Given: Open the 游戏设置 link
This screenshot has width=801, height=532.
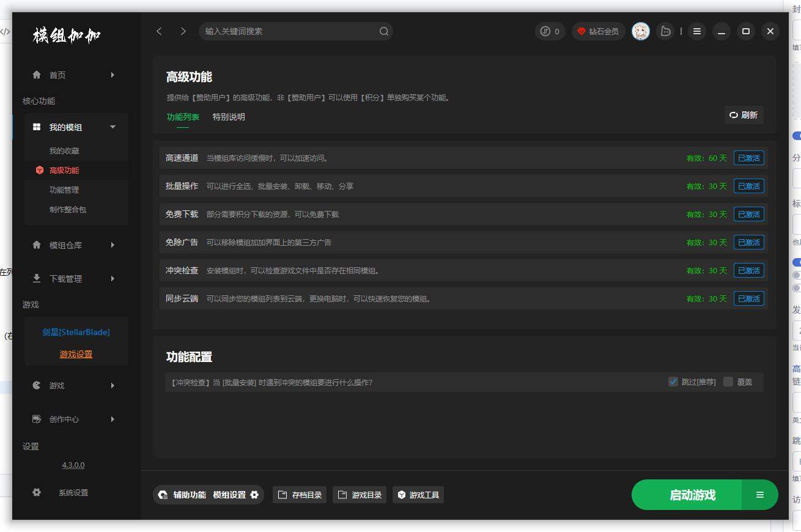Looking at the screenshot, I should coord(76,354).
